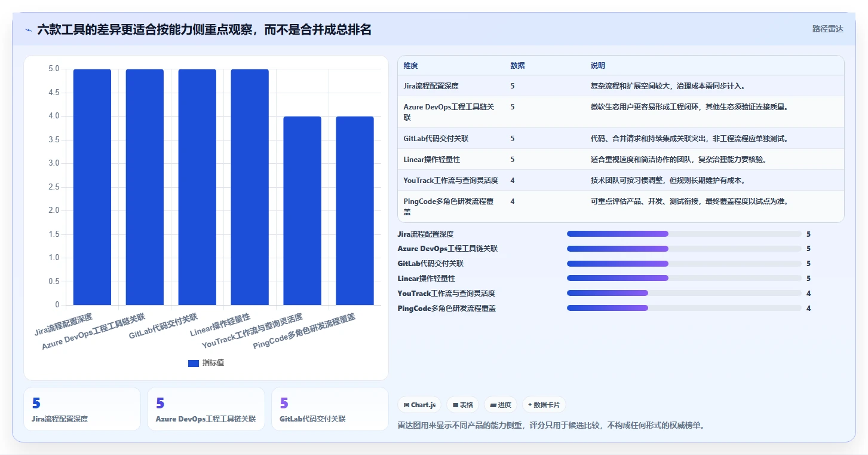Click the Jira流程配置深度 progress bar
This screenshot has height=455, width=868.
point(684,234)
